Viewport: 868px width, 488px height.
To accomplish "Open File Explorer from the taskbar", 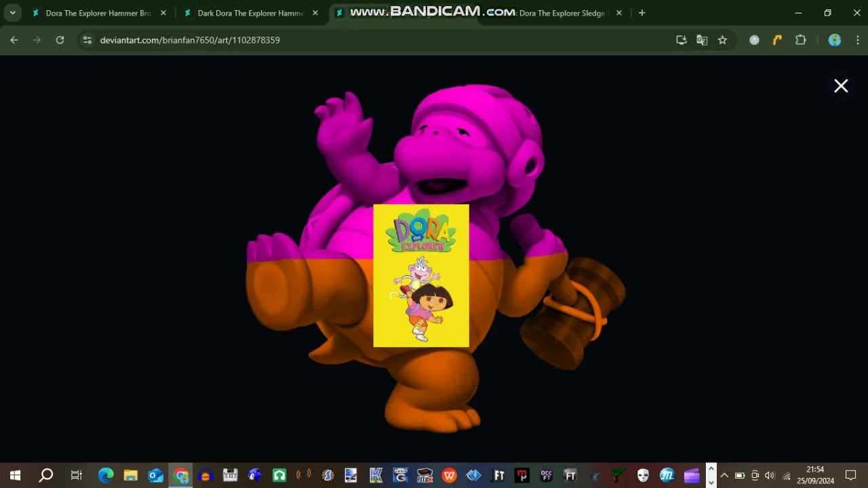I will (131, 475).
